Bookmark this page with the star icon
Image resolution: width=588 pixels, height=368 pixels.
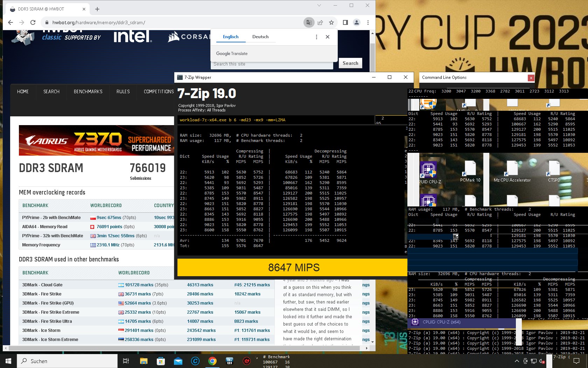pos(331,22)
